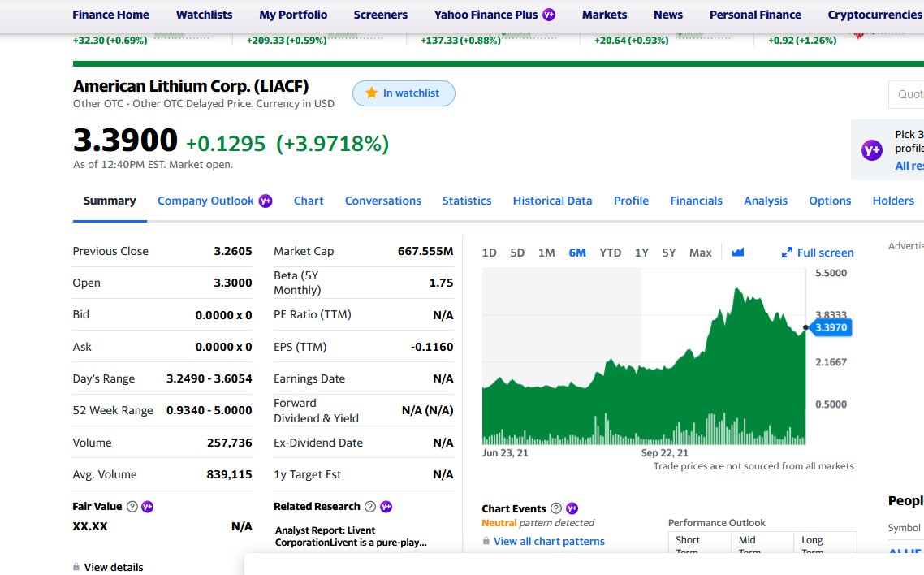Set chart range to 5Y
This screenshot has height=575, width=924.
(669, 253)
